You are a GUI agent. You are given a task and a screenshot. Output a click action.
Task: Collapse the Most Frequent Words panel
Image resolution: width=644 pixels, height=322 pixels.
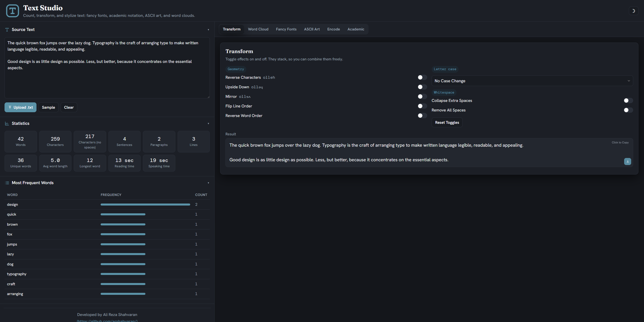click(208, 183)
